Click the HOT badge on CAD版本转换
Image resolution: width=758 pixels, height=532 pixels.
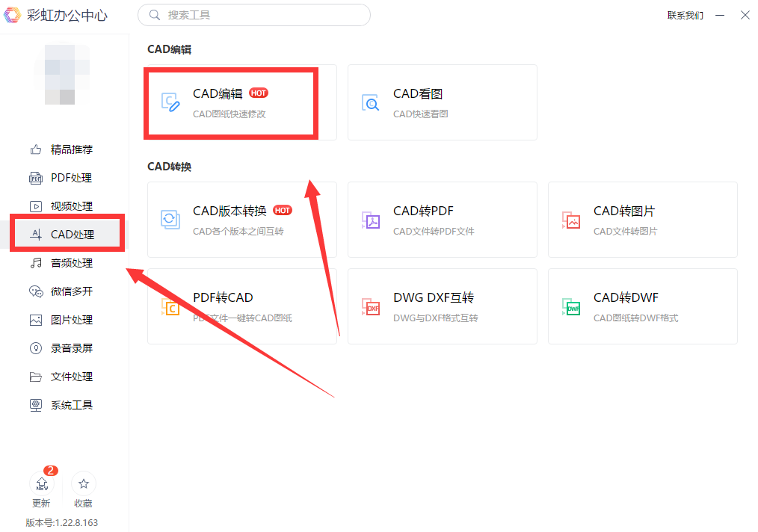click(x=283, y=210)
